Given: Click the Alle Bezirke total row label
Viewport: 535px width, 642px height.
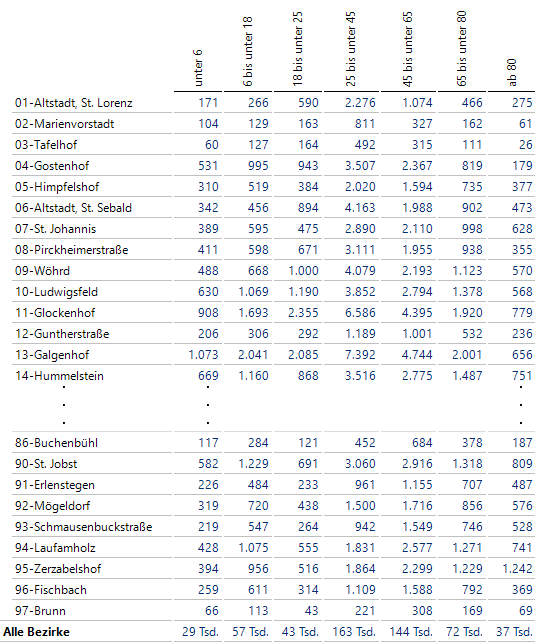Looking at the screenshot, I should (36, 632).
